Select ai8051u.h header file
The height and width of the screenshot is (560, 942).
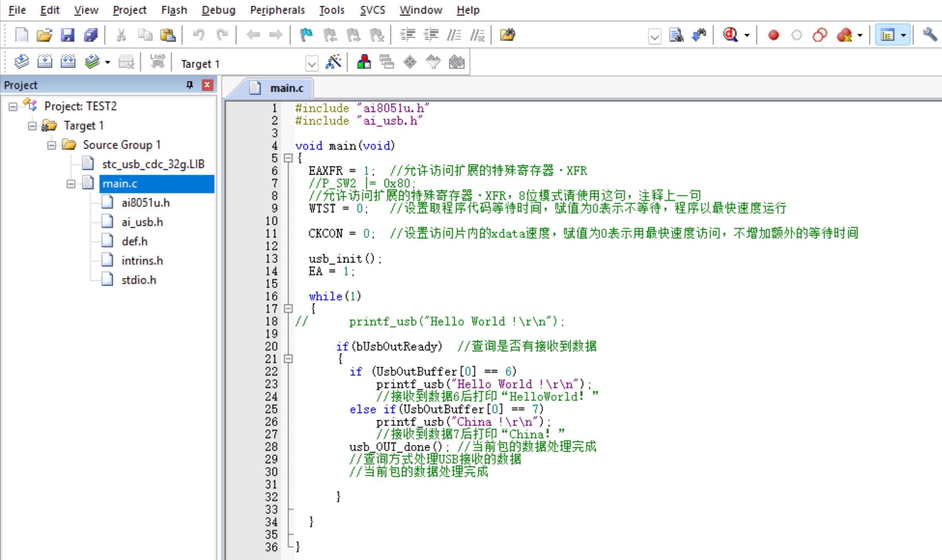(146, 203)
